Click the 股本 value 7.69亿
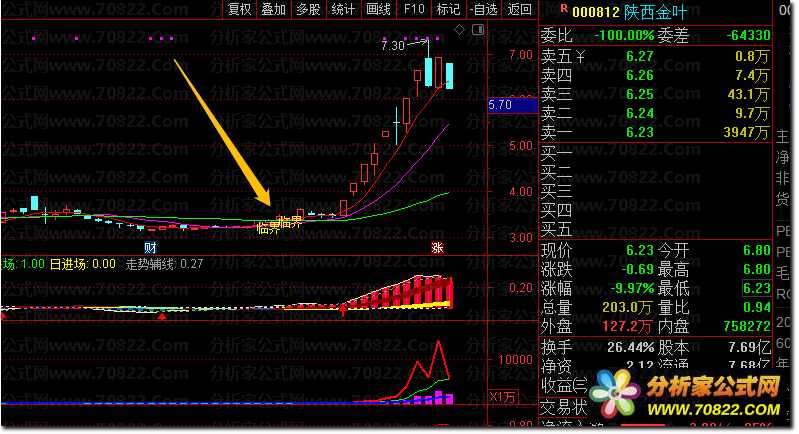This screenshot has height=434, width=799. (x=749, y=347)
